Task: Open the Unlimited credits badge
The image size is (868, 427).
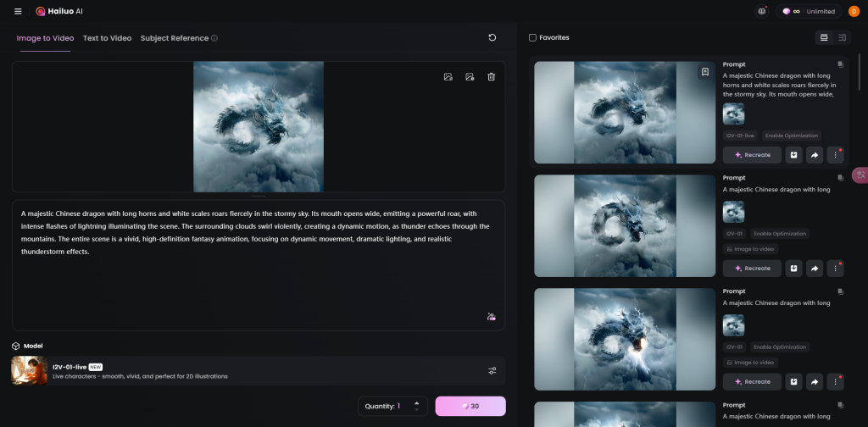Action: (x=808, y=11)
